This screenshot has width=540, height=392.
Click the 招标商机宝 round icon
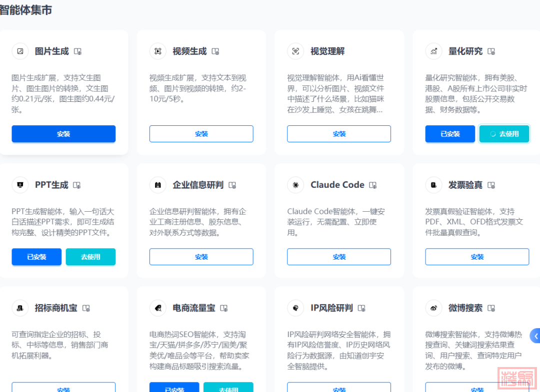pyautogui.click(x=20, y=308)
